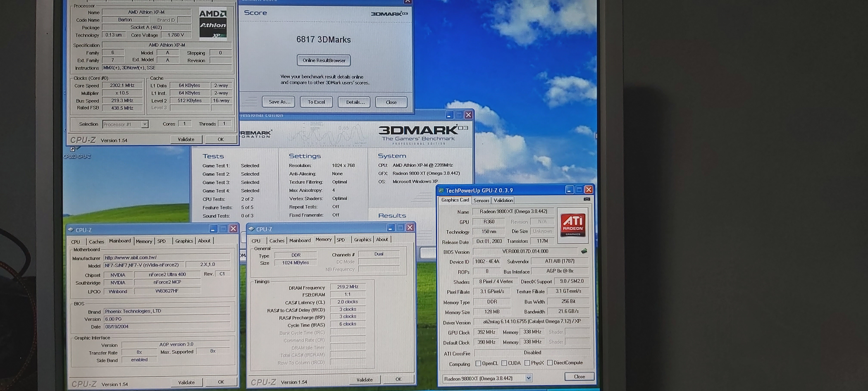868x391 pixels.
Task: Click Validate in CPU-Z Mainboard window
Action: [186, 382]
